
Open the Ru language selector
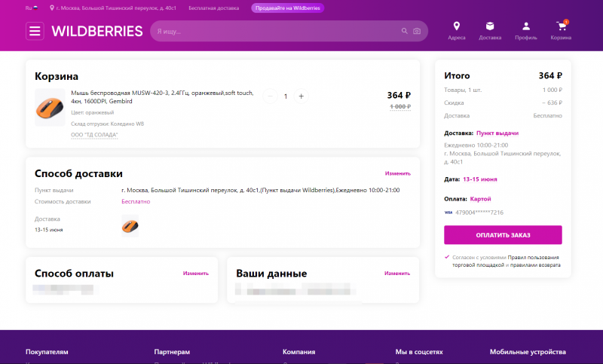click(x=32, y=8)
